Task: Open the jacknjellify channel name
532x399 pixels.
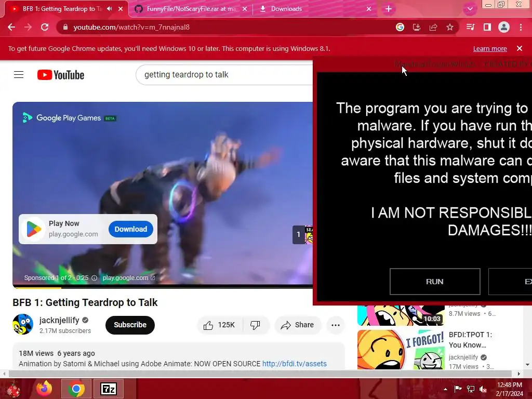Action: click(59, 320)
